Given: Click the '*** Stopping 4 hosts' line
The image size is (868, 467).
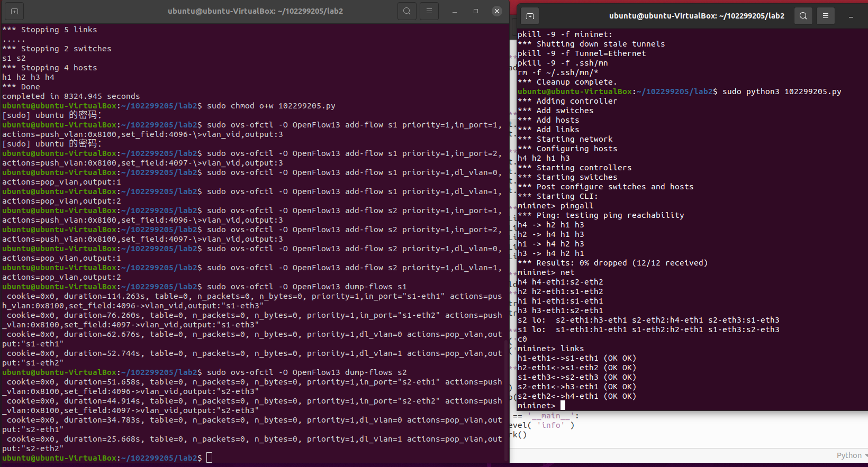Looking at the screenshot, I should click(x=50, y=68).
